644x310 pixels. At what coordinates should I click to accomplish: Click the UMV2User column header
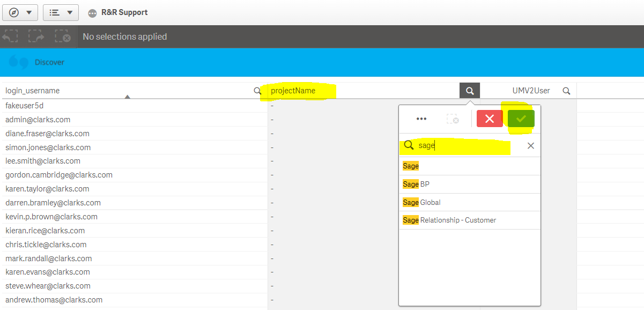531,91
